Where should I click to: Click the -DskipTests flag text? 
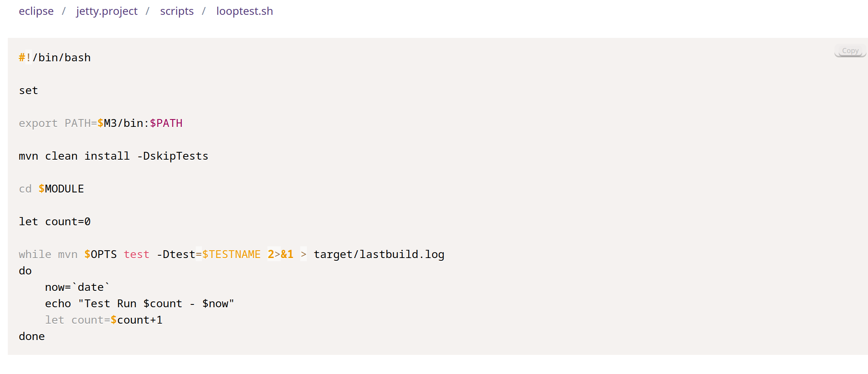pos(173,156)
